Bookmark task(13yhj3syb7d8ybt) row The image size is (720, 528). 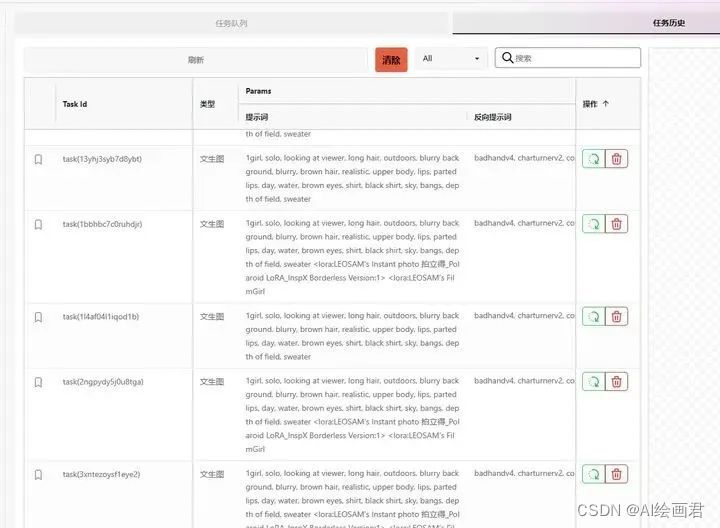tap(39, 159)
